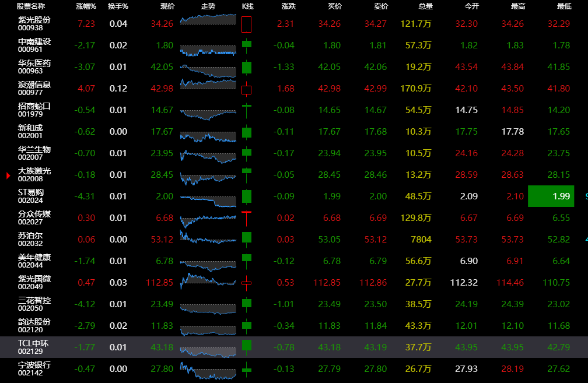Click the -4.31 change of ST易购
The image size is (588, 383).
[85, 196]
